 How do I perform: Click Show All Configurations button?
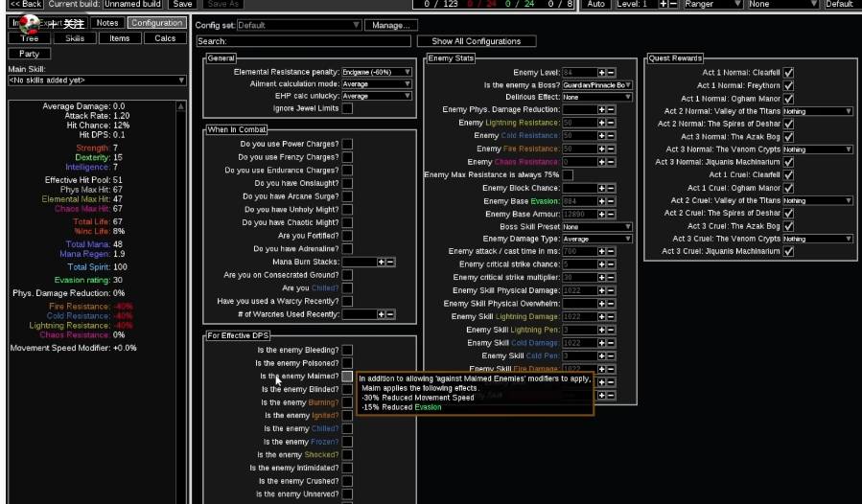tap(477, 41)
